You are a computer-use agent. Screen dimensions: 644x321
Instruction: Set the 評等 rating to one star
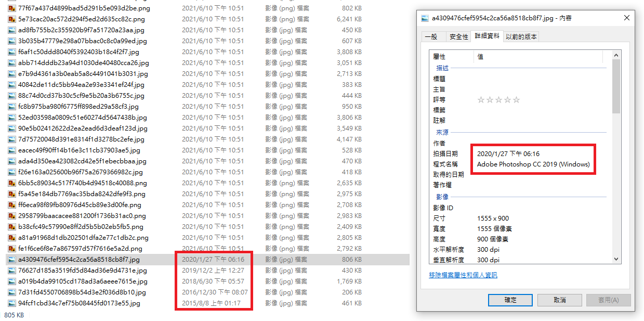coord(481,100)
